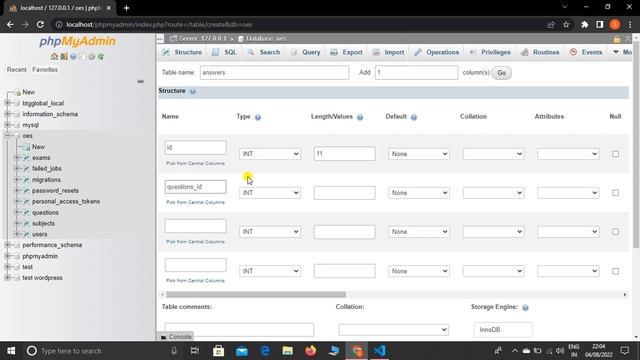Viewport: 640px width, 360px height.
Task: Click help icon beside Storage Engine label
Action: tap(525, 308)
